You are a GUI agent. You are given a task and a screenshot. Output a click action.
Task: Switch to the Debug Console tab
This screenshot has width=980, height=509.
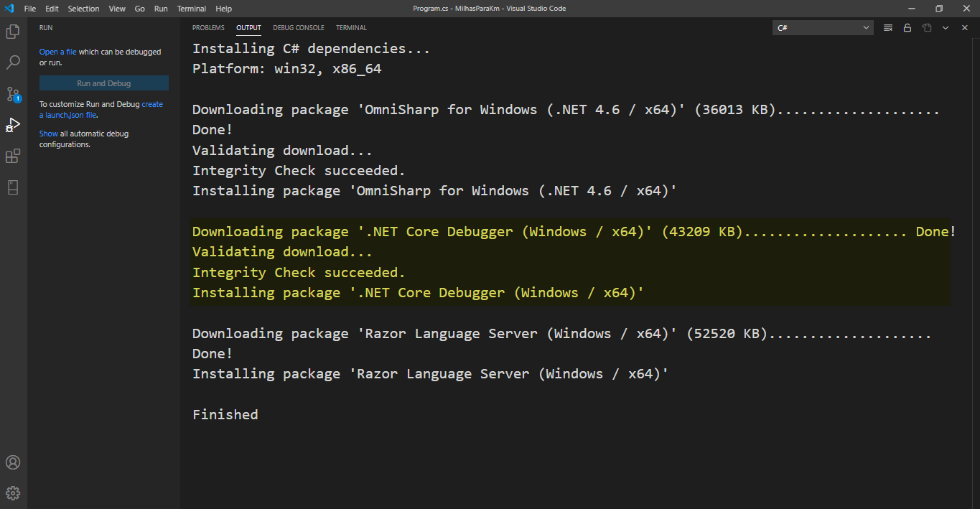pyautogui.click(x=299, y=28)
